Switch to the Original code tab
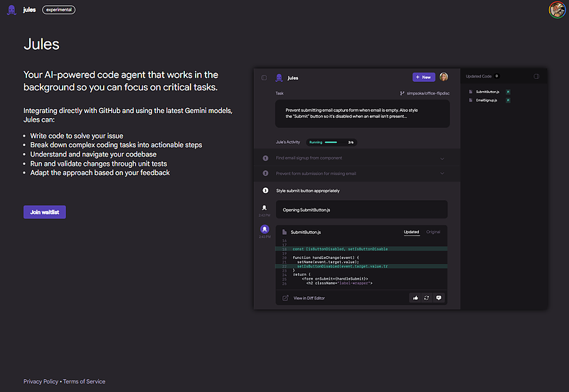This screenshot has width=569, height=392. click(433, 232)
